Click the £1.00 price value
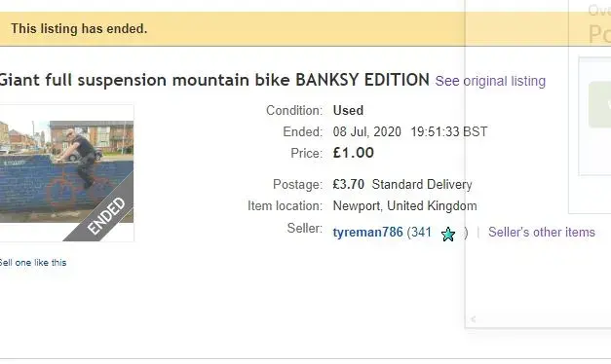Viewport: 611px width, 364px height. click(354, 153)
